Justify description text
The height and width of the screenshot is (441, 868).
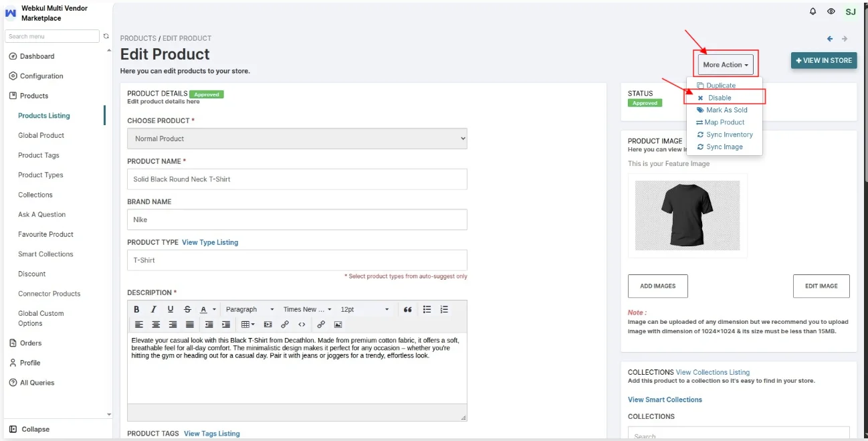click(190, 325)
